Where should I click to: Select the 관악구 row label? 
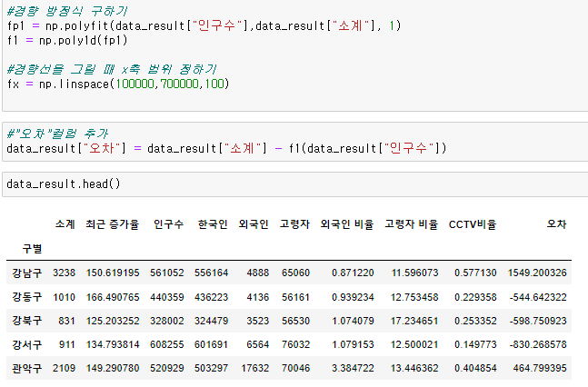coord(26,368)
